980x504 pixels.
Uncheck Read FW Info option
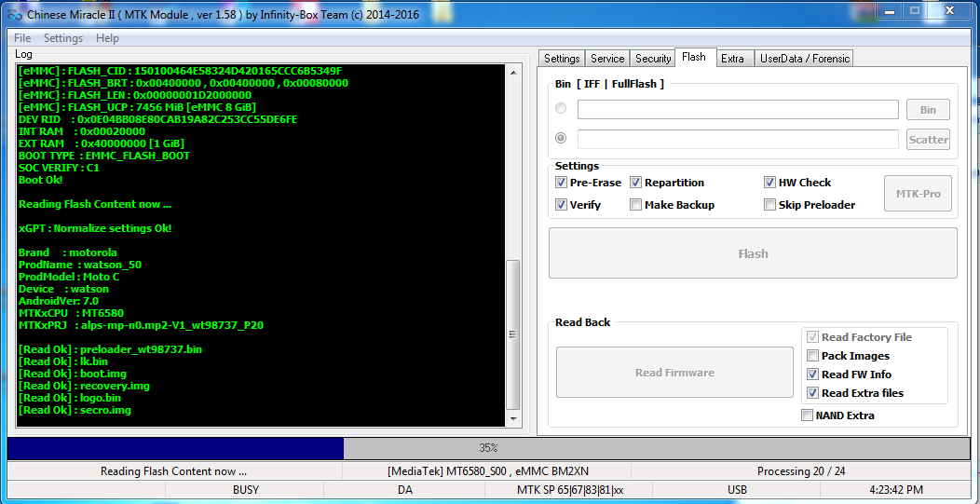click(812, 375)
